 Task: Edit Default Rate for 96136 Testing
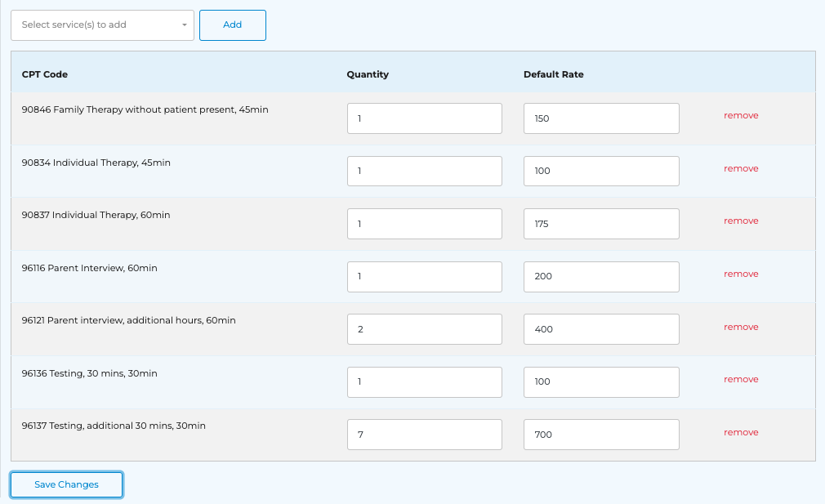point(601,381)
